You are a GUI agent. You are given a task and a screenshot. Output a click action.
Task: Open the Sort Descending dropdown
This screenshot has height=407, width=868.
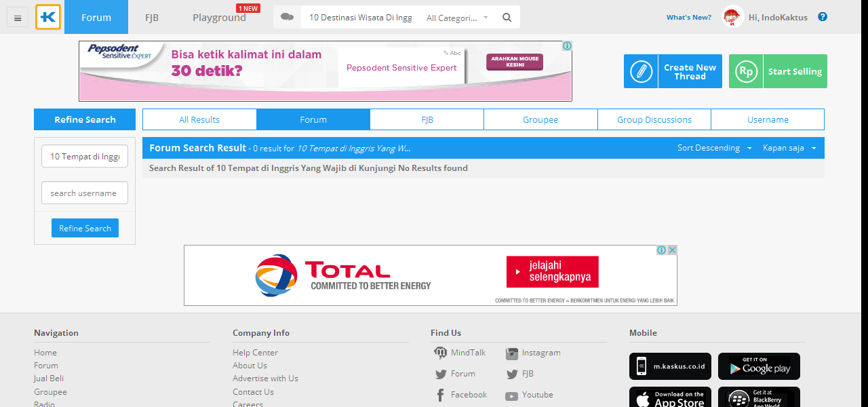[714, 148]
